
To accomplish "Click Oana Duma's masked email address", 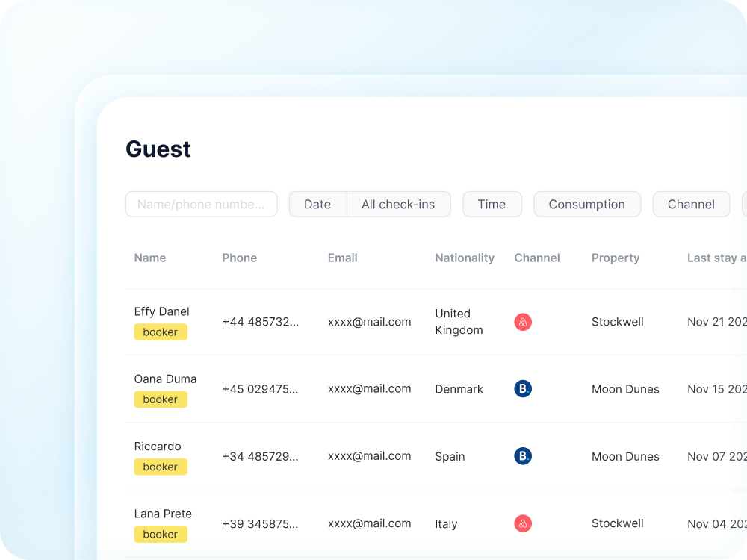I will (369, 388).
